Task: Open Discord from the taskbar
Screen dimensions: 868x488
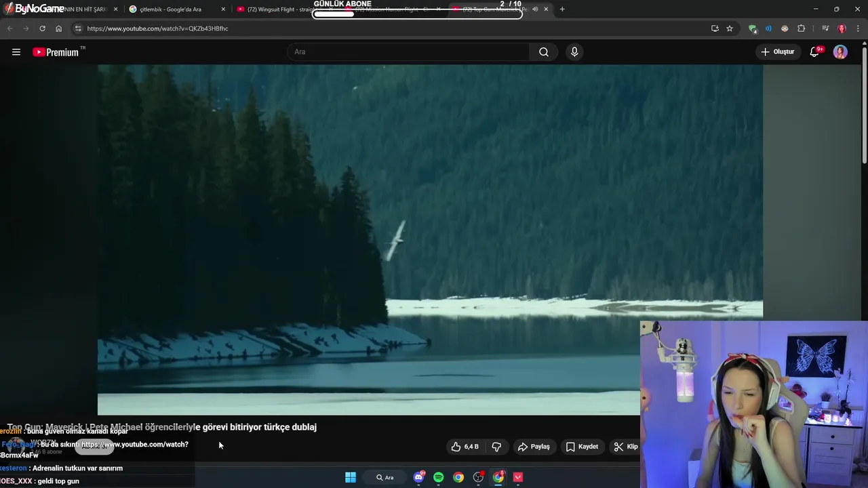Action: (x=419, y=477)
